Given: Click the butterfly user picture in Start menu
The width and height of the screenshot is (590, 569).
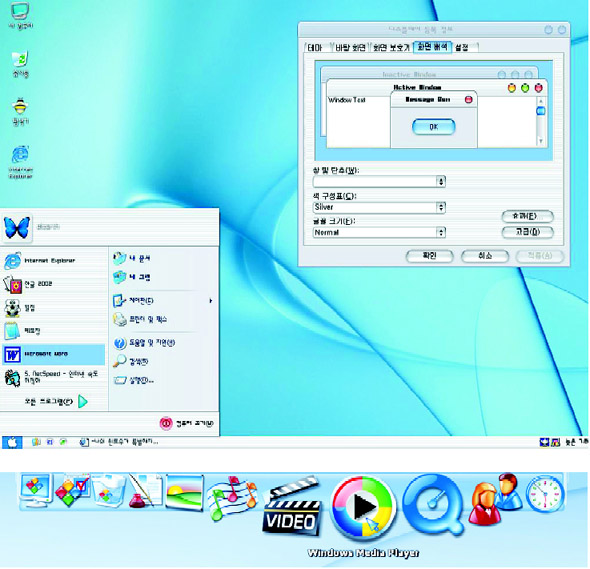Looking at the screenshot, I should click(17, 228).
